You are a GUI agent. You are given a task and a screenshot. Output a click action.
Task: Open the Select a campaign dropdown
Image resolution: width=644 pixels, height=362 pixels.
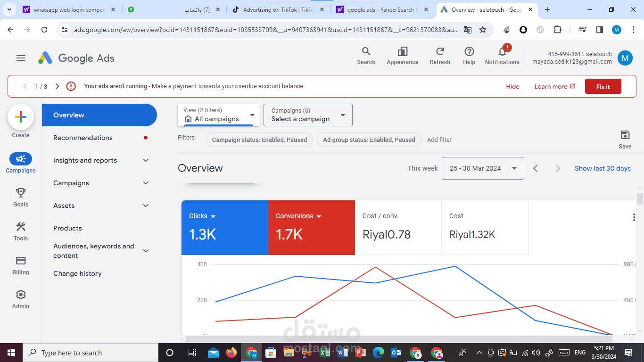[x=308, y=115]
